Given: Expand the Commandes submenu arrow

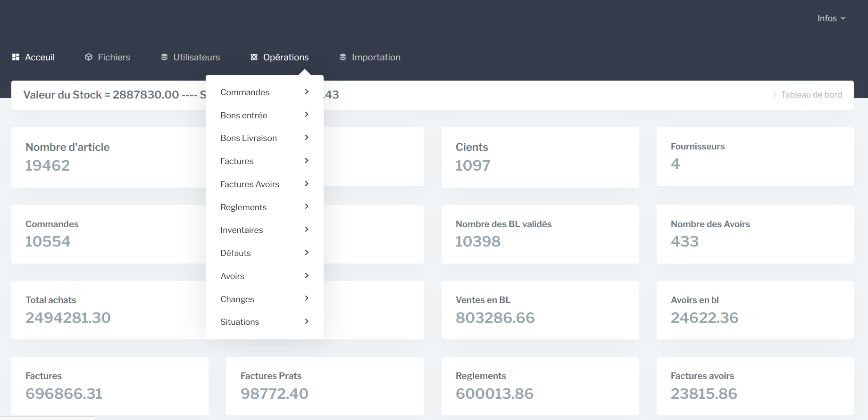Looking at the screenshot, I should coord(307,92).
